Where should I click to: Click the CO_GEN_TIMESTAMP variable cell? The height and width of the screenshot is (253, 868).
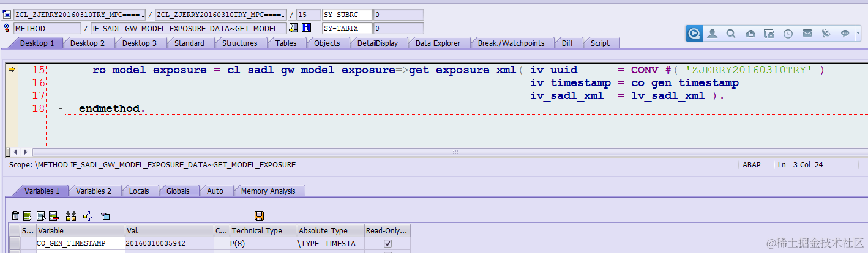80,243
